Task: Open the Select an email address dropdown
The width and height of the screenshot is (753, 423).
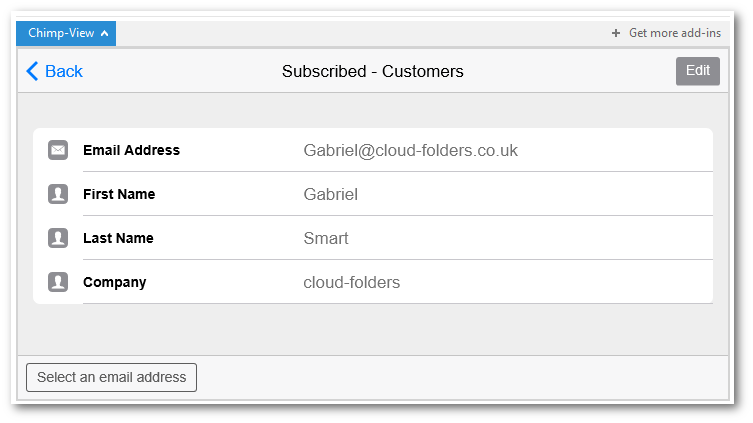Action: pyautogui.click(x=111, y=377)
